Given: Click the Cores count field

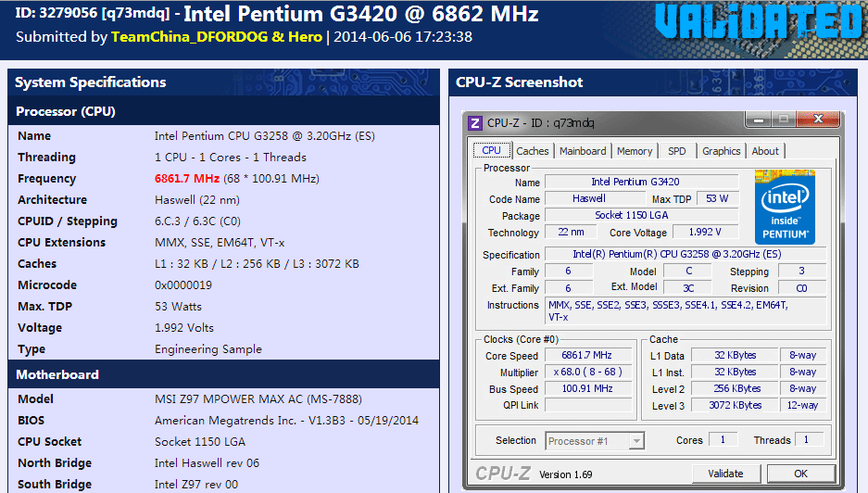Looking at the screenshot, I should tap(723, 440).
